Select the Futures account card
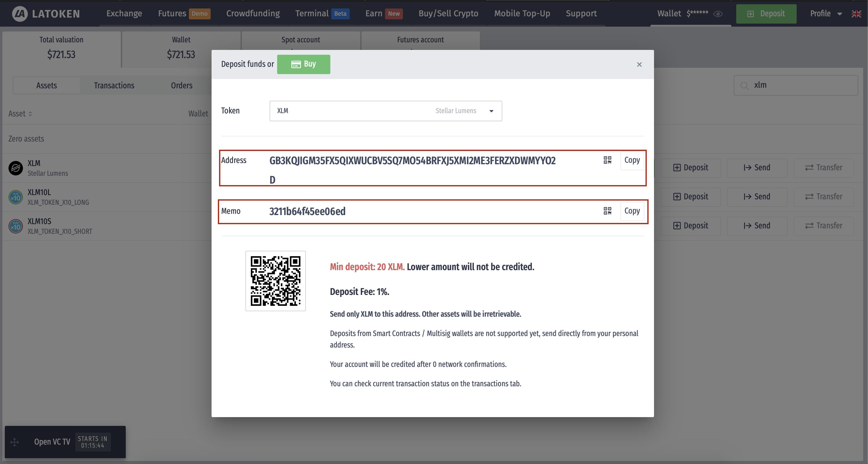 (x=420, y=41)
